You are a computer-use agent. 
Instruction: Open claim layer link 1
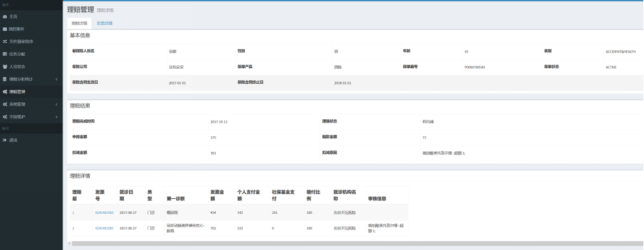pyautogui.click(x=73, y=213)
